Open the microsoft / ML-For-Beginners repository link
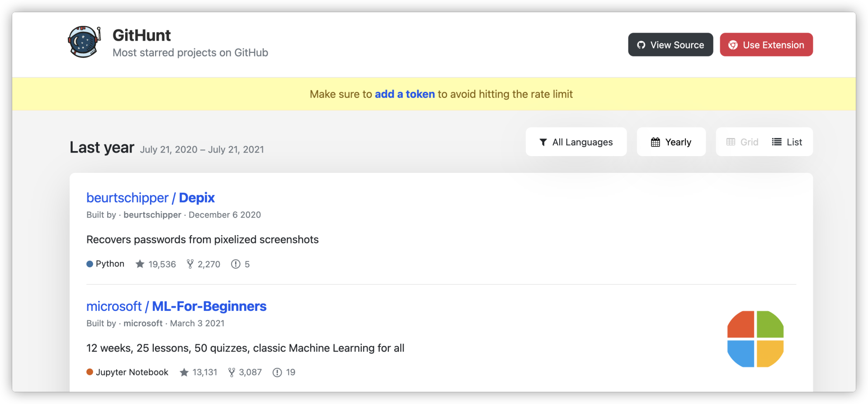Viewport: 868px width, 404px height. [x=176, y=306]
